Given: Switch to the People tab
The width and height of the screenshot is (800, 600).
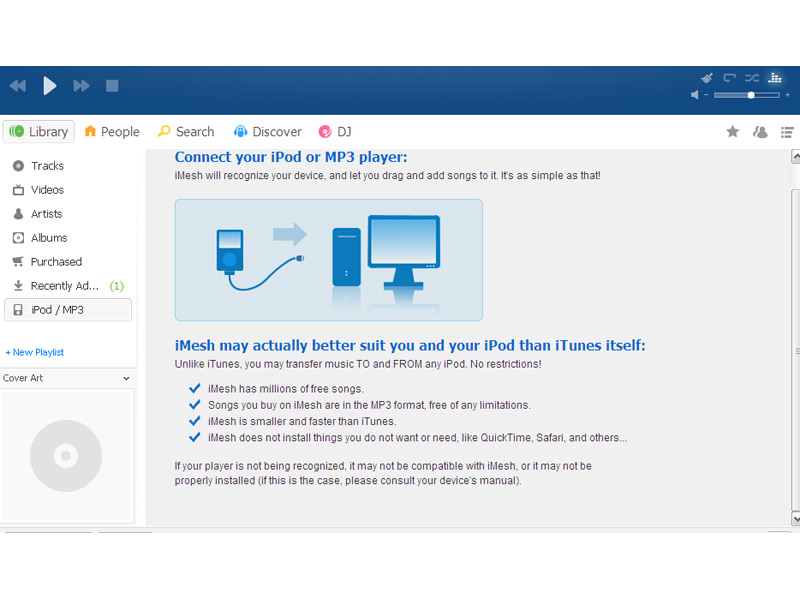Looking at the screenshot, I should [111, 132].
